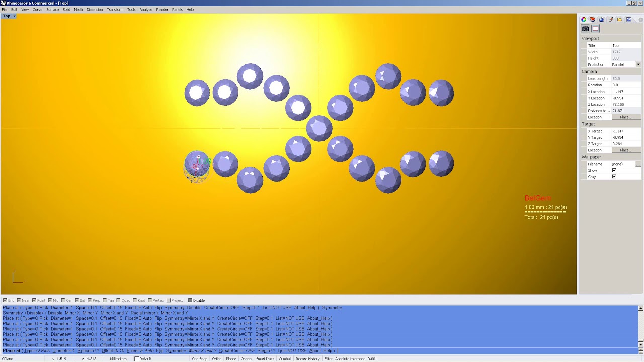Viewport: 644px width, 362px height.
Task: Toggle Gumball in status bar
Action: coord(285,359)
